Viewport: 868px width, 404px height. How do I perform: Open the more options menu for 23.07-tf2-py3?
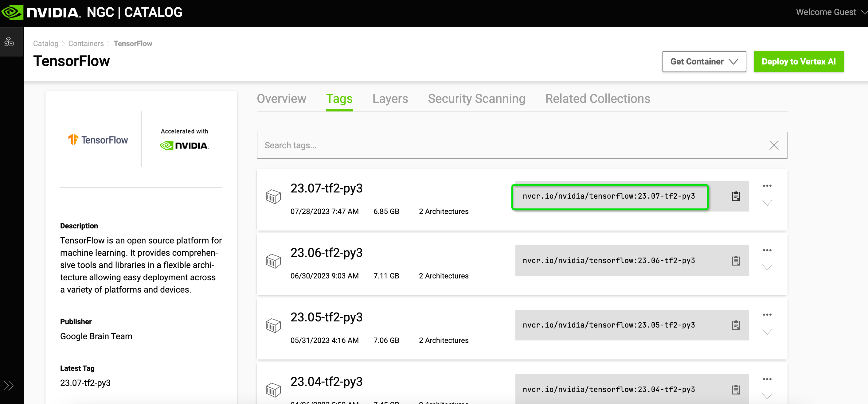pos(767,186)
